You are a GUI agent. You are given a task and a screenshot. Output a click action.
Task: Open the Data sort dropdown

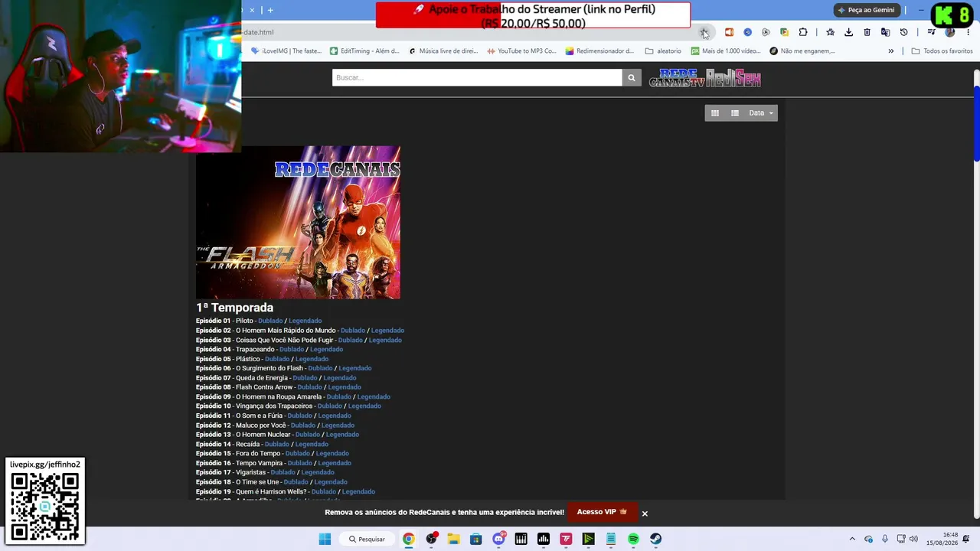(x=761, y=113)
